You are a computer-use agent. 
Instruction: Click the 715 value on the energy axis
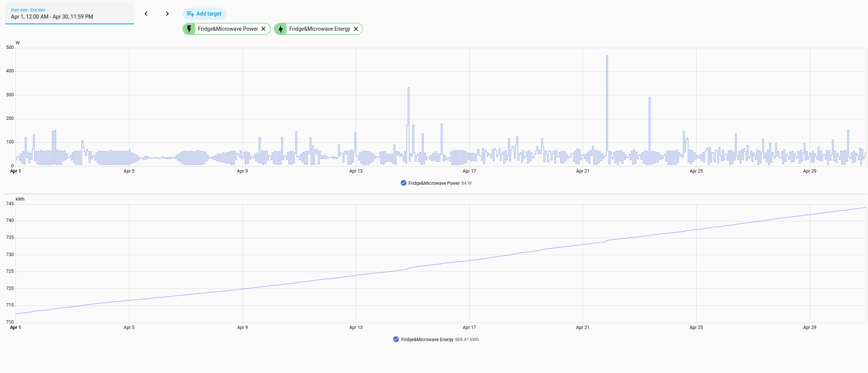[x=10, y=305]
